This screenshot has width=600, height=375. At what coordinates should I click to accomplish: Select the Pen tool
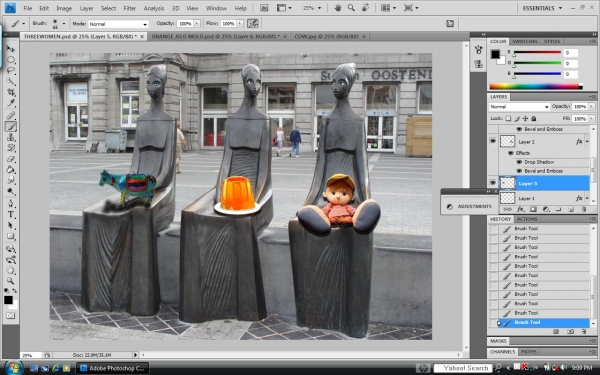point(11,203)
